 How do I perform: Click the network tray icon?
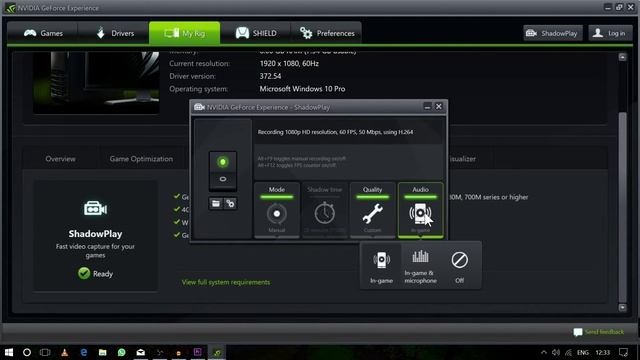coord(569,352)
